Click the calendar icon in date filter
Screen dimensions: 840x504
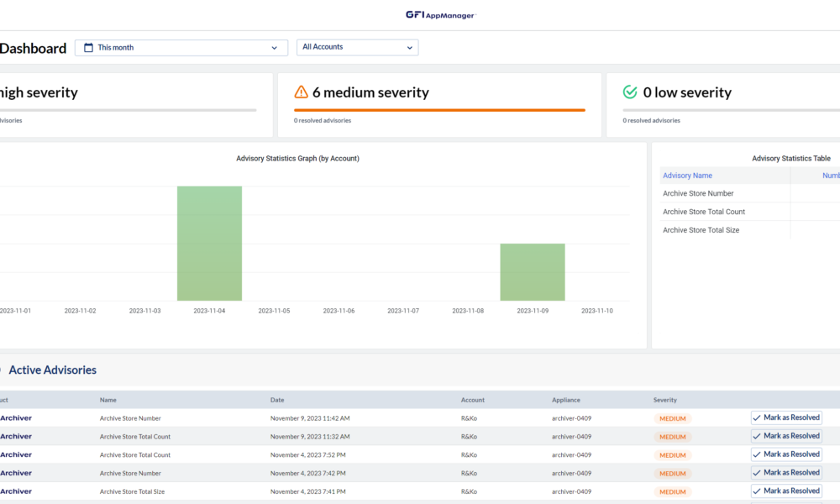[x=88, y=48]
